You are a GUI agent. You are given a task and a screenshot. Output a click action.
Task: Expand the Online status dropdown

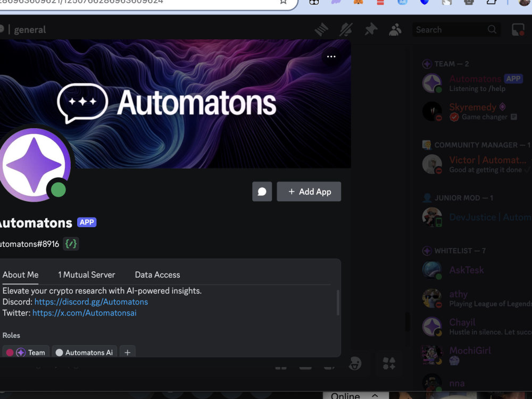point(355,396)
